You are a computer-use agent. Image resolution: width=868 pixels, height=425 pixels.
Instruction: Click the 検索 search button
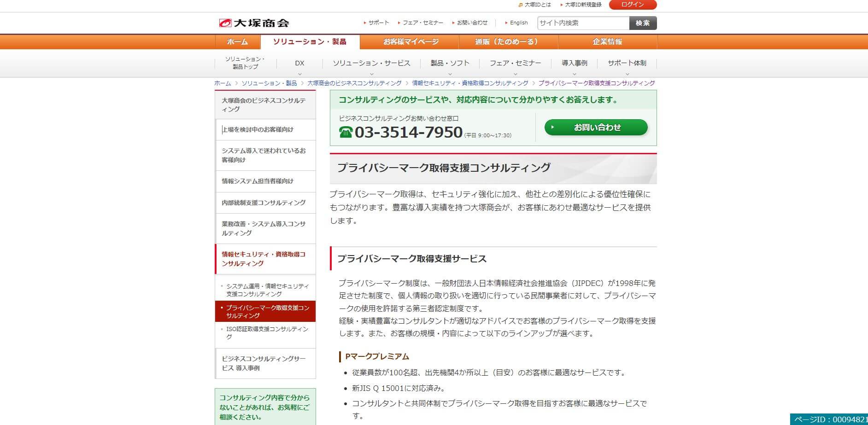pos(643,23)
